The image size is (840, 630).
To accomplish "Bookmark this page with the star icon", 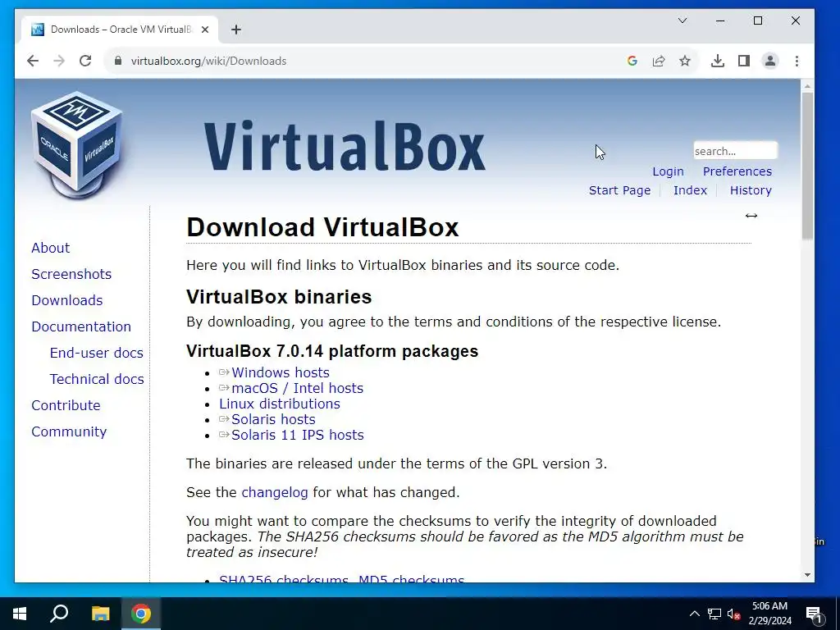I will 685,61.
